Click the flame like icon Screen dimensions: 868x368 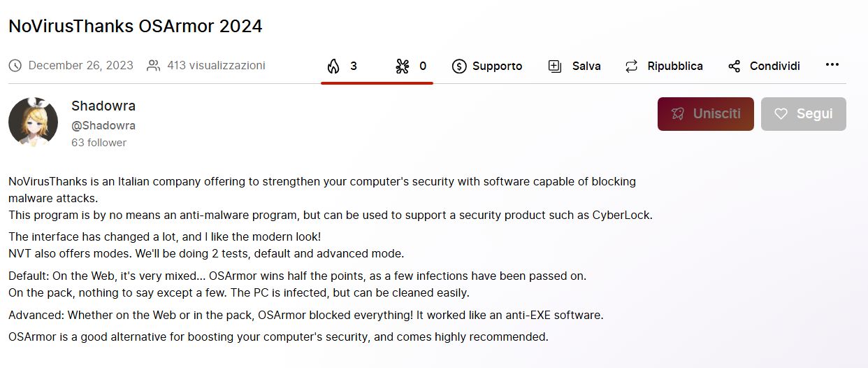[333, 66]
